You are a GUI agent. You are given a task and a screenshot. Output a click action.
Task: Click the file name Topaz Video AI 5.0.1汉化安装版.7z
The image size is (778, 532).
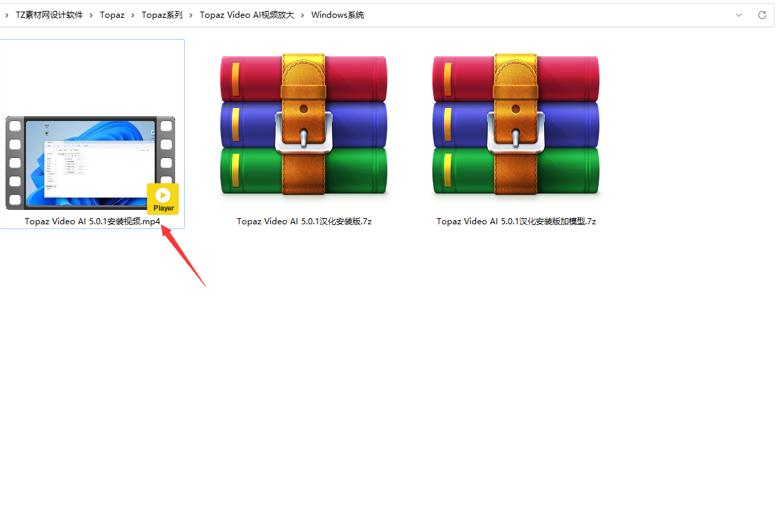click(x=304, y=222)
